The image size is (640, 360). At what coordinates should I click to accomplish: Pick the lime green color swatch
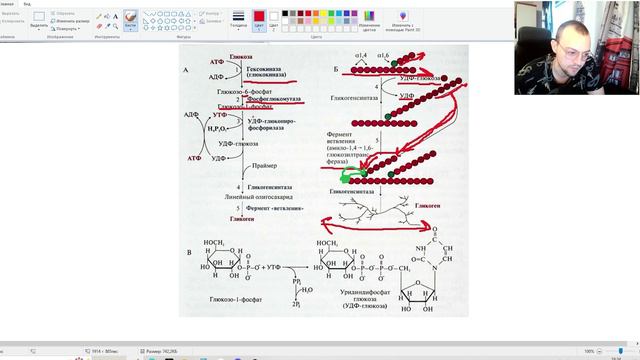click(331, 21)
